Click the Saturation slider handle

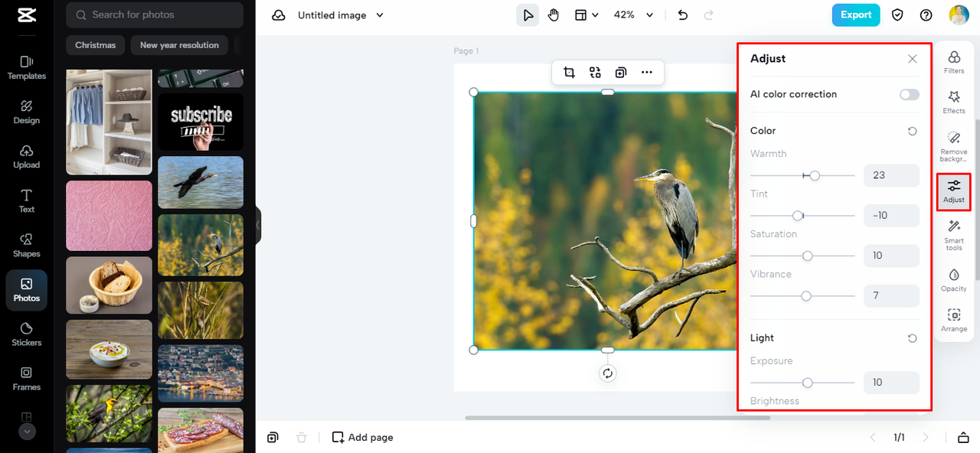coord(807,256)
